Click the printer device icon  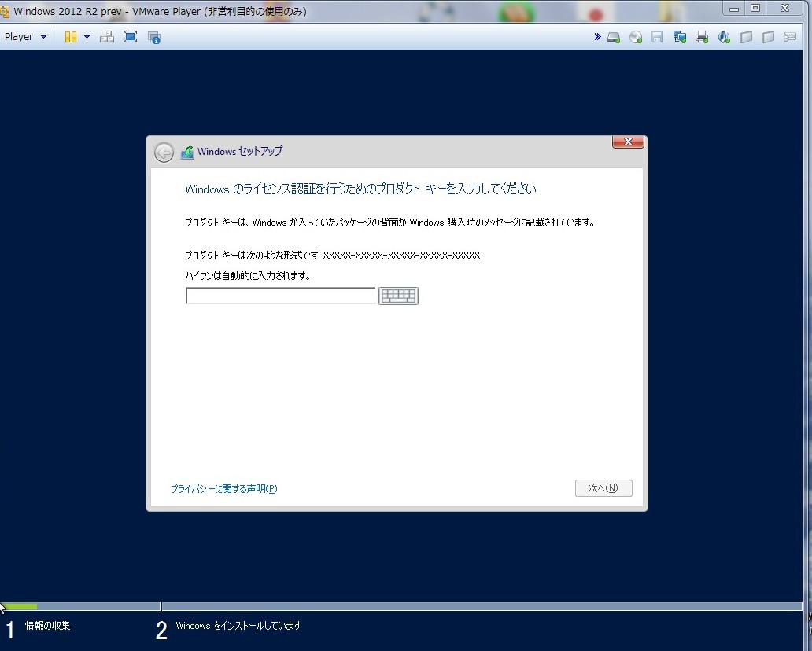(x=702, y=36)
